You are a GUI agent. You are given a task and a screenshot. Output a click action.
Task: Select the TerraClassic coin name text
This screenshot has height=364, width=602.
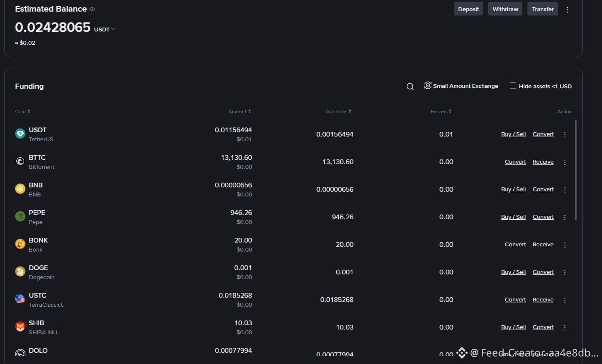tap(46, 305)
